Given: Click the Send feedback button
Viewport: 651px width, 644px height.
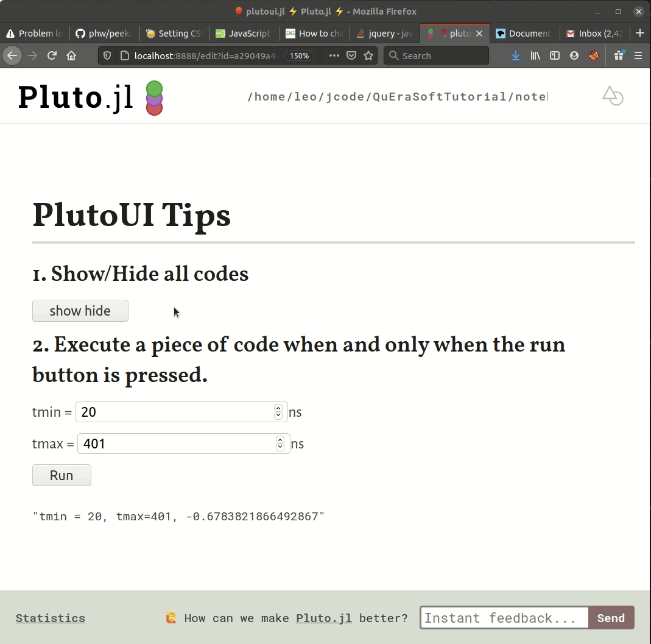Looking at the screenshot, I should (611, 618).
